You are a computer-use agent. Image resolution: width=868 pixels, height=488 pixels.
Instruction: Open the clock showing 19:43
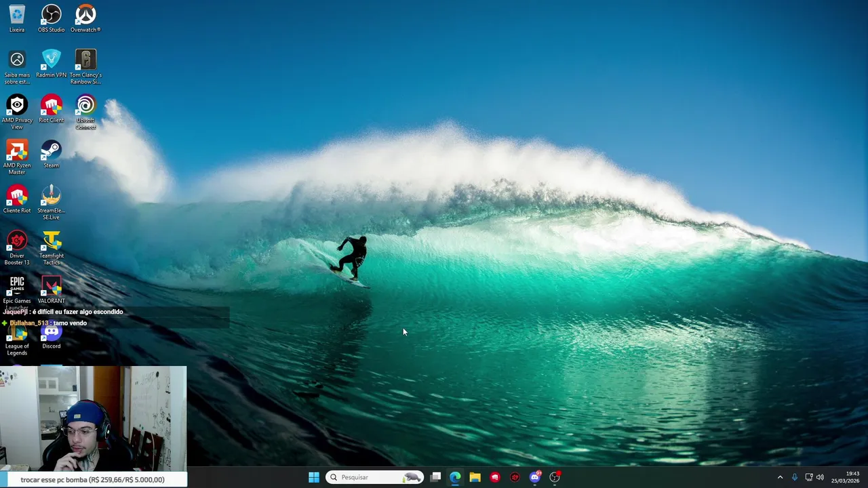point(845,477)
